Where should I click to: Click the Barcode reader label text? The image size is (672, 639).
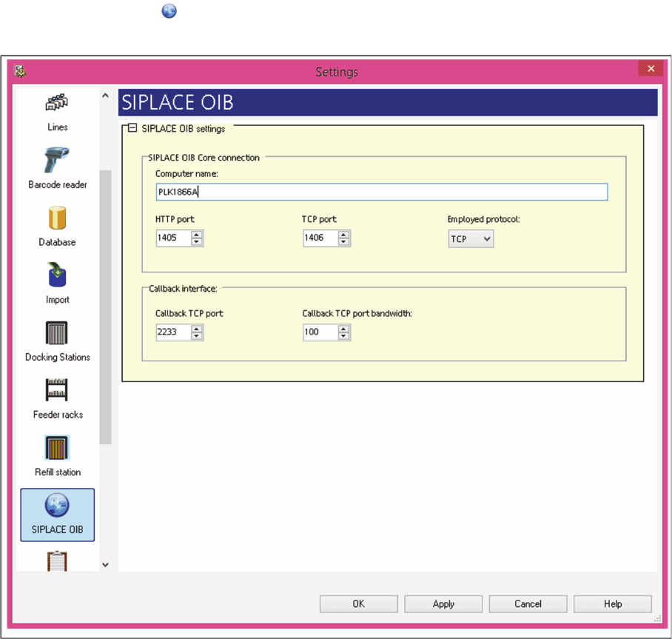(58, 185)
